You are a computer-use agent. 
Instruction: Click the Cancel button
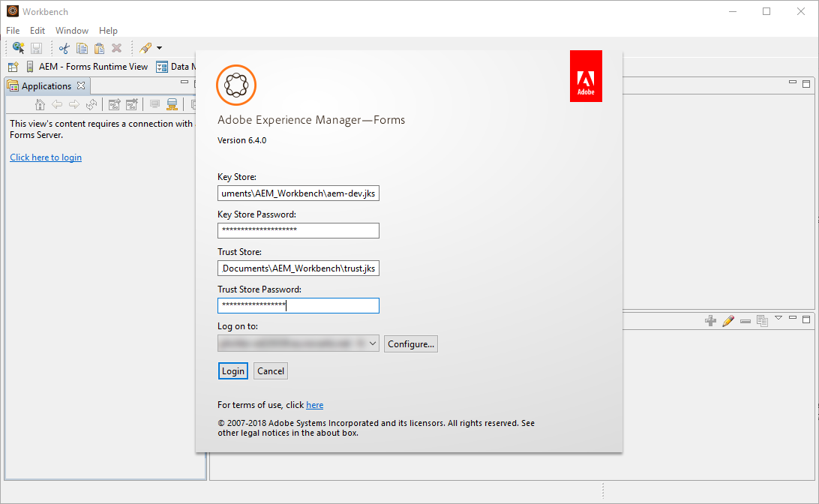[x=271, y=370]
